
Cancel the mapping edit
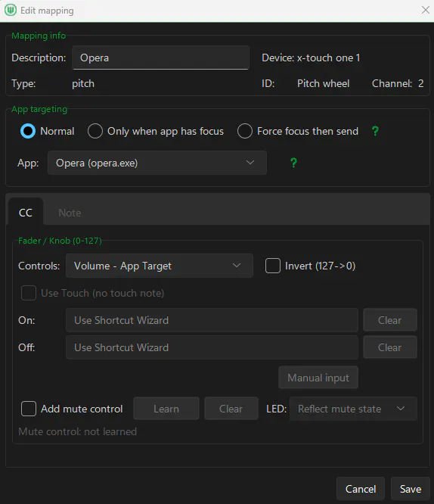coord(361,489)
